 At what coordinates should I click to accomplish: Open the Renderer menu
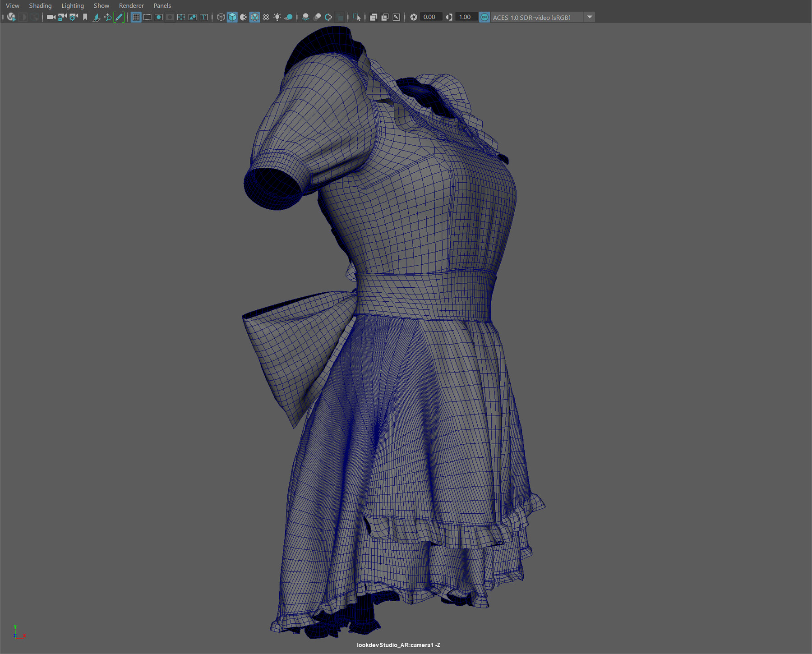coord(131,5)
